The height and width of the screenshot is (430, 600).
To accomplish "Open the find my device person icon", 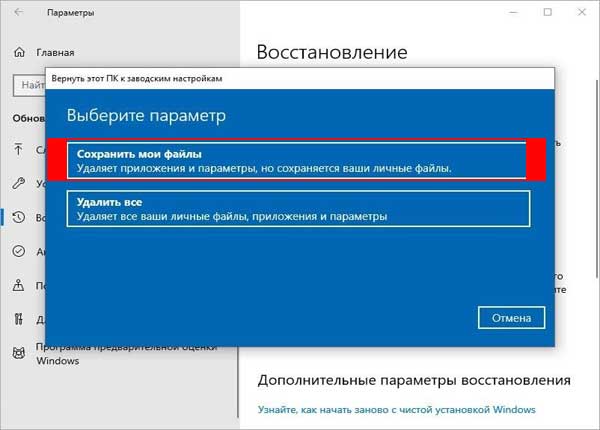I will pos(18,285).
